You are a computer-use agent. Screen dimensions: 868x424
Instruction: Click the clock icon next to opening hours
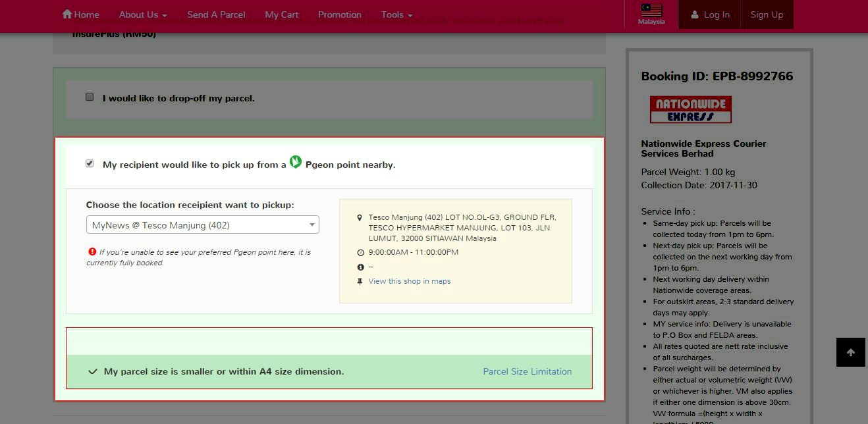[x=360, y=253]
